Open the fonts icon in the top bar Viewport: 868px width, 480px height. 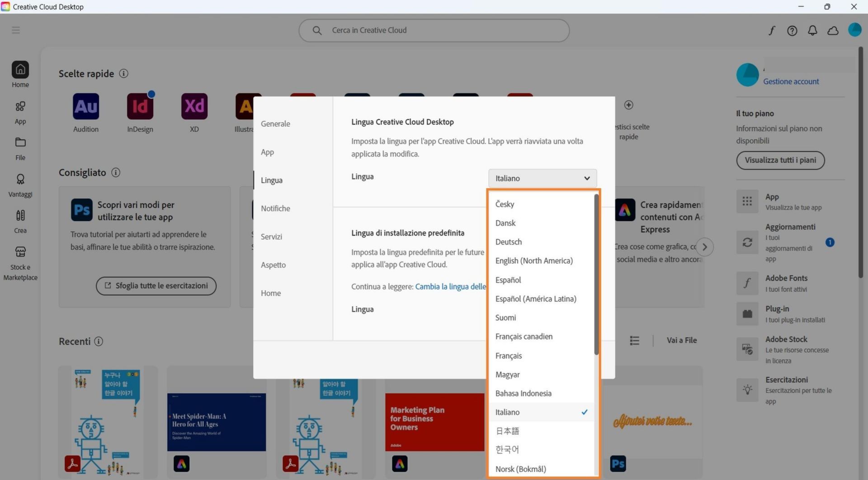[x=772, y=30]
